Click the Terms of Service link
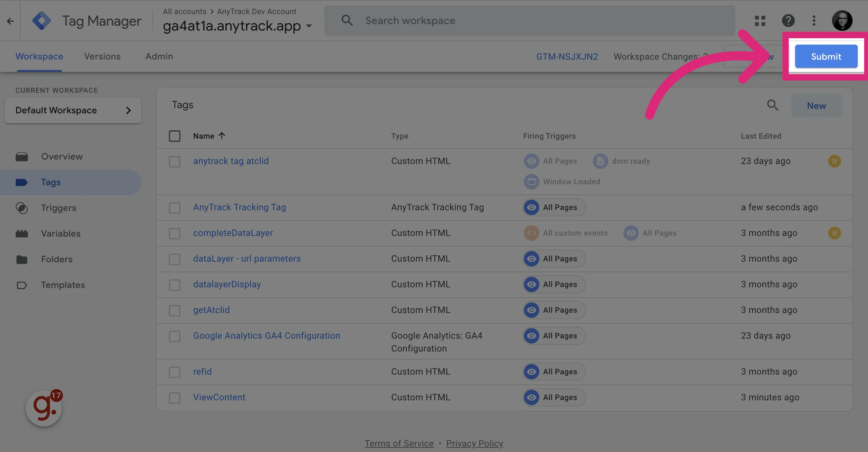Screen dimensions: 868x452 tap(399, 443)
